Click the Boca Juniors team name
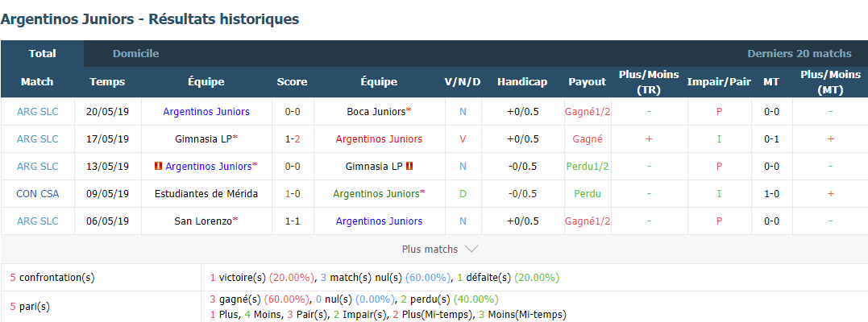The width and height of the screenshot is (868, 322). pyautogui.click(x=376, y=111)
